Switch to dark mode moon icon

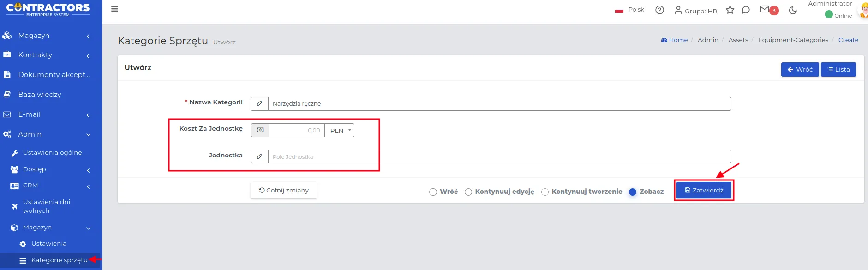click(x=793, y=10)
